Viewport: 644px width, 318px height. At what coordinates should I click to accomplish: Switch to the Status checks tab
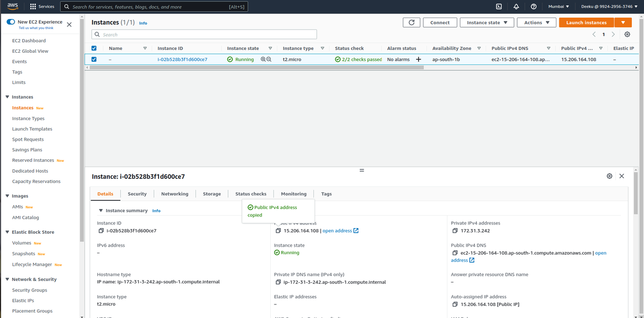point(251,194)
